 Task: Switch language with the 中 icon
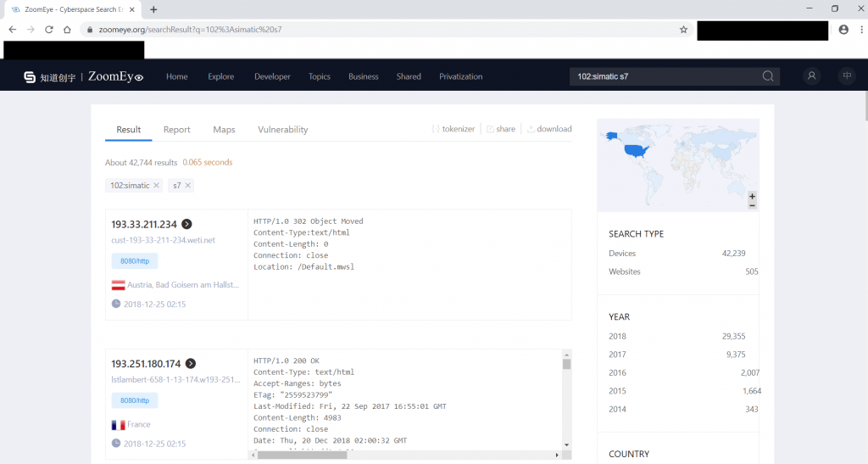[847, 75]
